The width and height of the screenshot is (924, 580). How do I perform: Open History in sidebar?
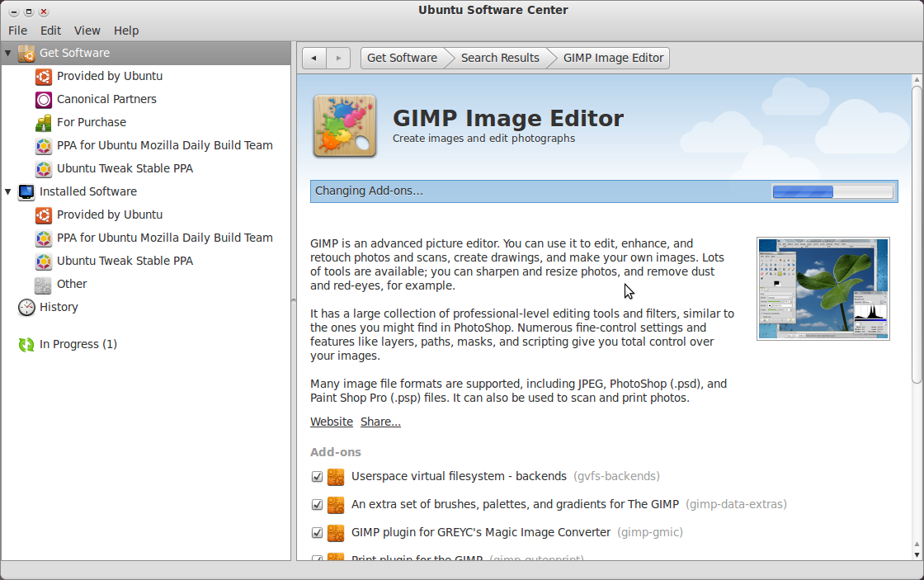pyautogui.click(x=59, y=307)
